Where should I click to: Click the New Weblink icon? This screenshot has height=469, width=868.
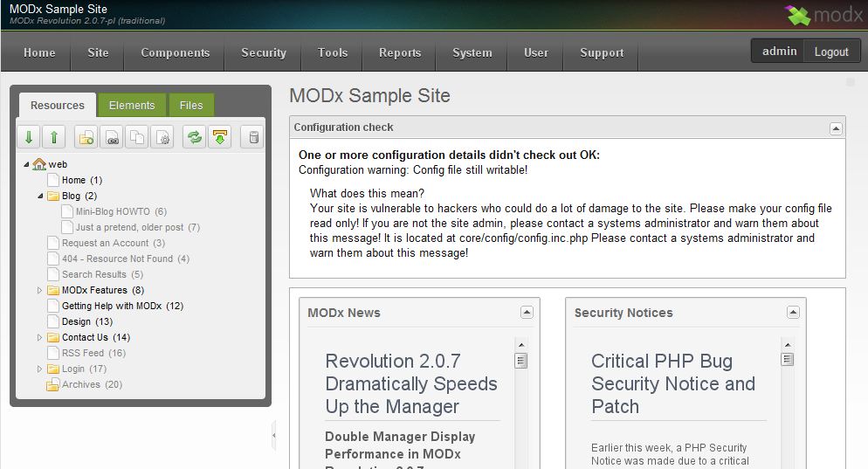click(x=113, y=137)
